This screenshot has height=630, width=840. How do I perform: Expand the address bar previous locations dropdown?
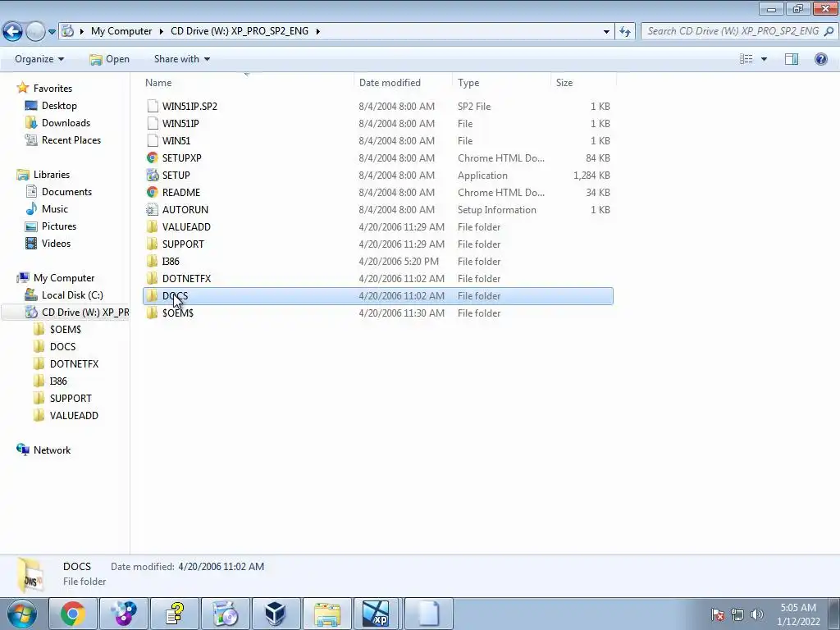pyautogui.click(x=606, y=32)
